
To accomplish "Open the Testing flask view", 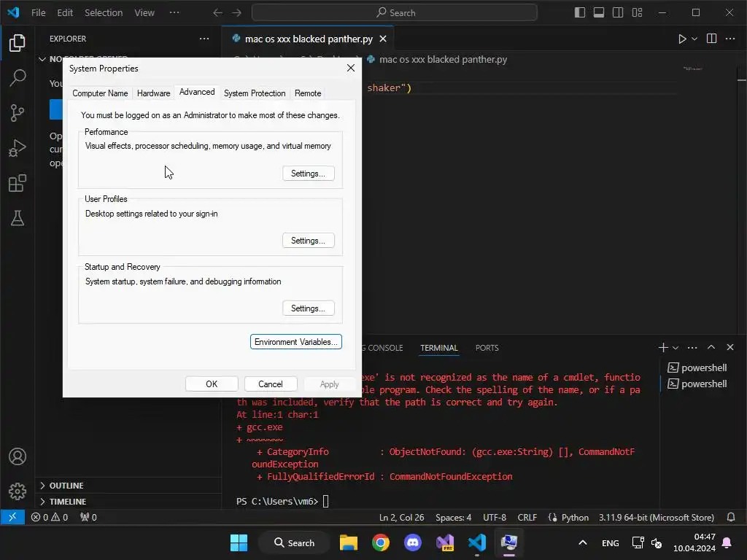I will [x=18, y=219].
